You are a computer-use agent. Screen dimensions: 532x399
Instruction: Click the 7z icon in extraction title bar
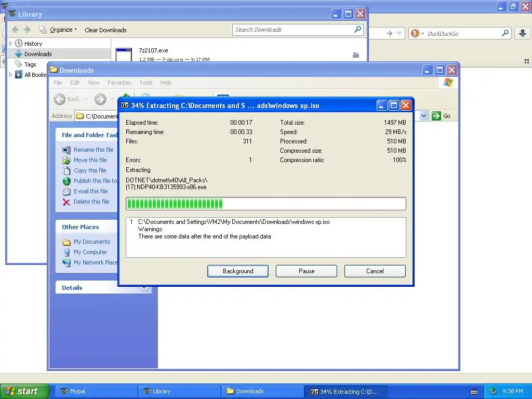tap(125, 105)
